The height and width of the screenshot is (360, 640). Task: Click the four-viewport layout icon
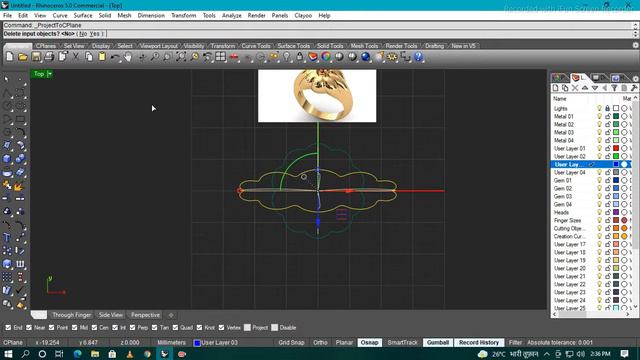click(220, 57)
